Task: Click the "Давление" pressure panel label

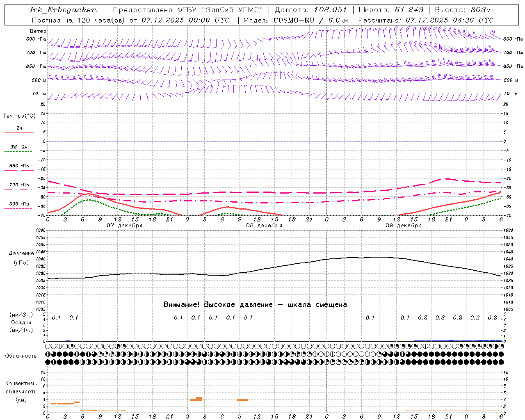Action: point(21,253)
